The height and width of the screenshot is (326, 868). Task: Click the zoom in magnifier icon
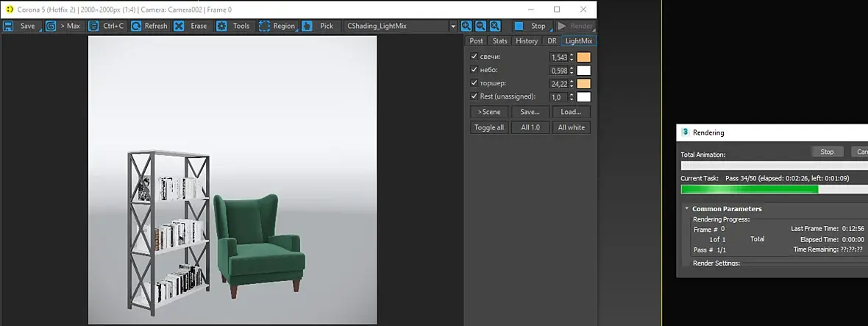(x=467, y=26)
